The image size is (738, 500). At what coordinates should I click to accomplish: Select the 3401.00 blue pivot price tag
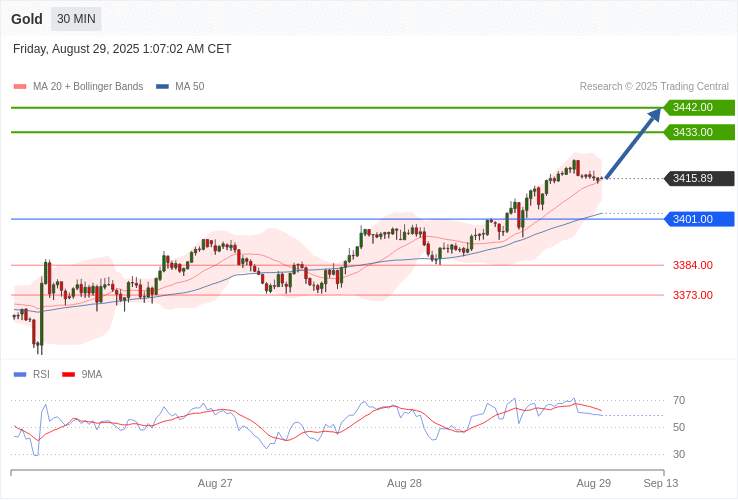(x=698, y=219)
